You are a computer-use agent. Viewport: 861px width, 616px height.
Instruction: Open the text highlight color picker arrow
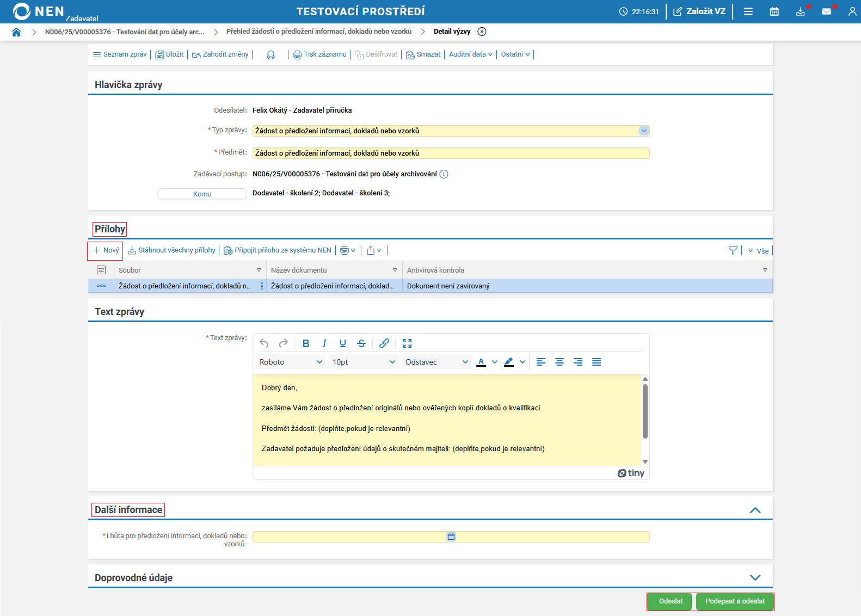522,362
